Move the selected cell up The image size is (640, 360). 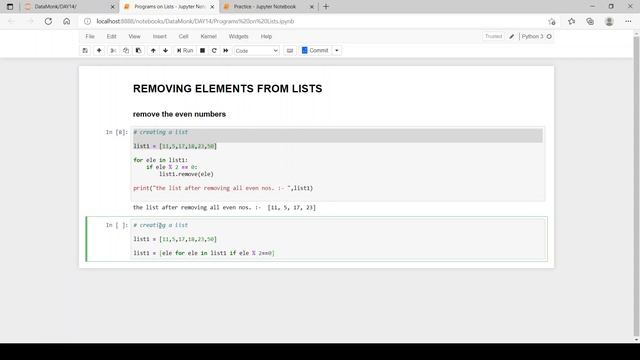coord(153,51)
